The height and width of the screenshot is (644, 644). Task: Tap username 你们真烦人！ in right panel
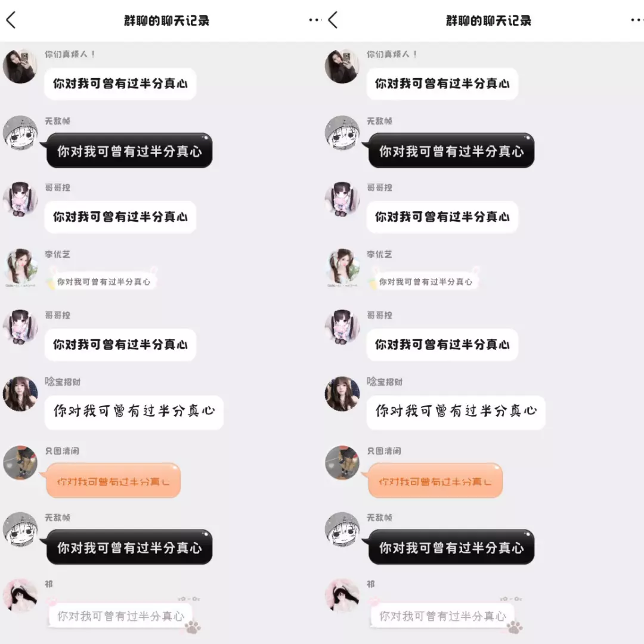392,54
